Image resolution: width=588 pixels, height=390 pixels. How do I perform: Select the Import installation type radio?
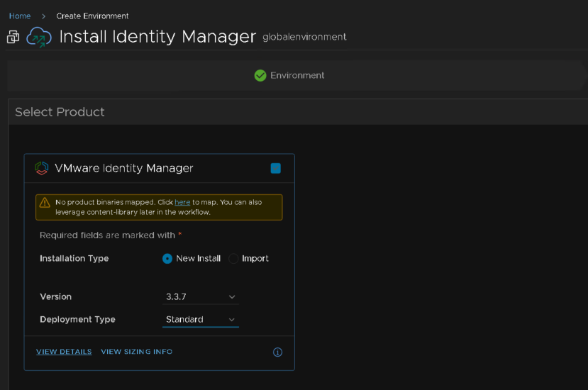coord(233,259)
